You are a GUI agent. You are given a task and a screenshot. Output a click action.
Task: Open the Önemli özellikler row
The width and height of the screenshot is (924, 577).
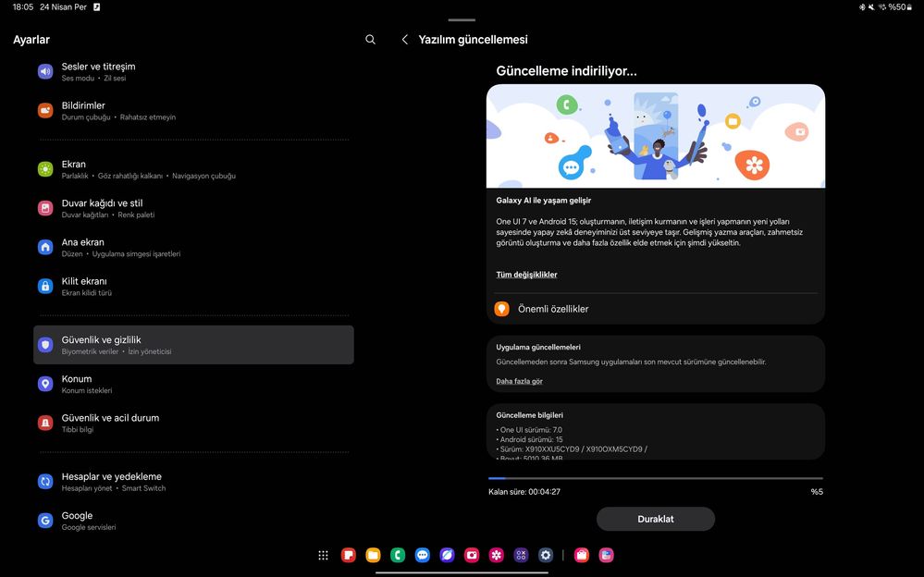[x=655, y=309]
